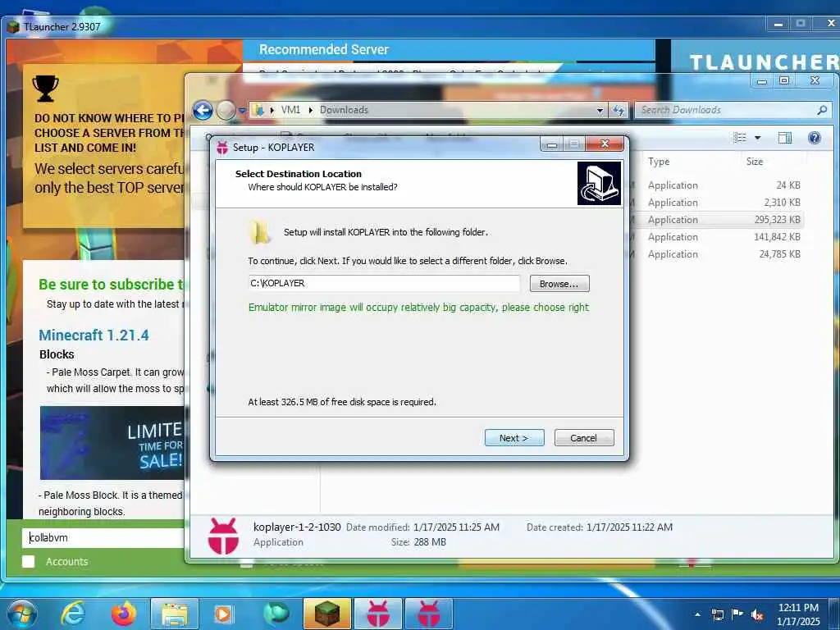Toggle the Accounts checkbox in TLauncher
This screenshot has width=840, height=630.
pyautogui.click(x=29, y=561)
